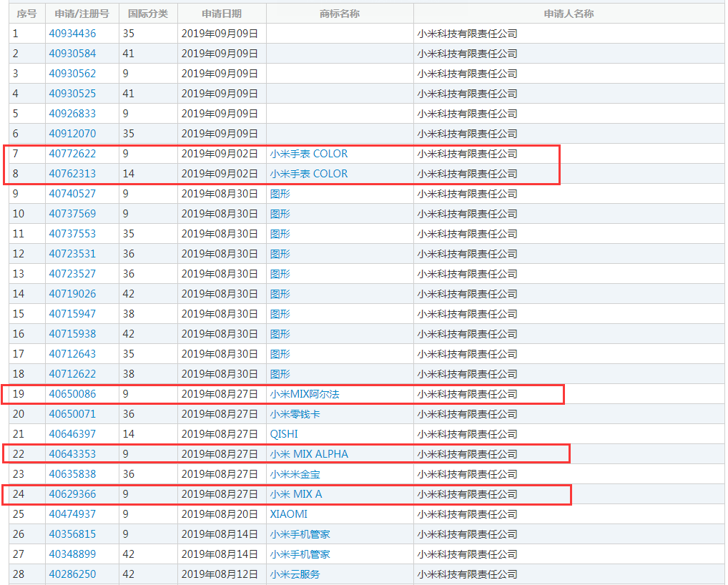Open 图形 trademark for 40740527
This screenshot has height=585, width=728.
click(280, 194)
